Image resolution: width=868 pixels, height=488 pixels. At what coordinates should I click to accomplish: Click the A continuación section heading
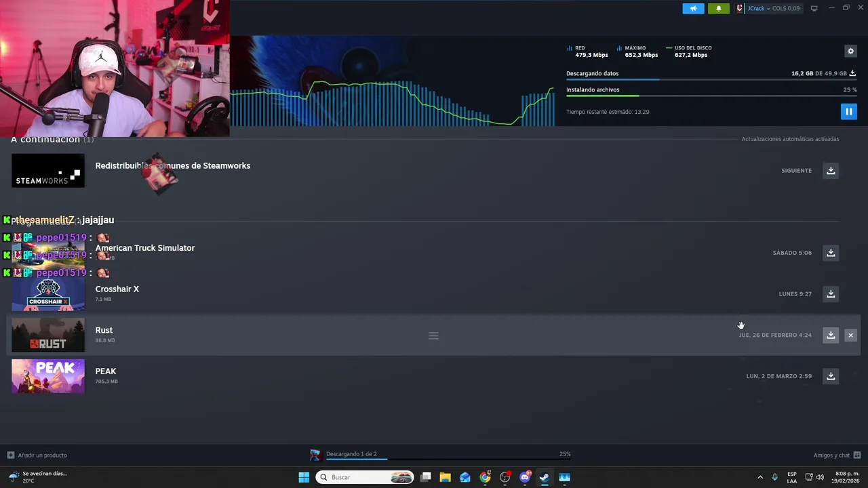point(52,140)
